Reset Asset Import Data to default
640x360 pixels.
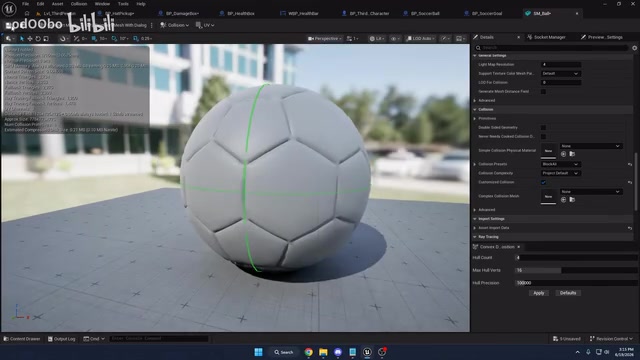(x=630, y=228)
